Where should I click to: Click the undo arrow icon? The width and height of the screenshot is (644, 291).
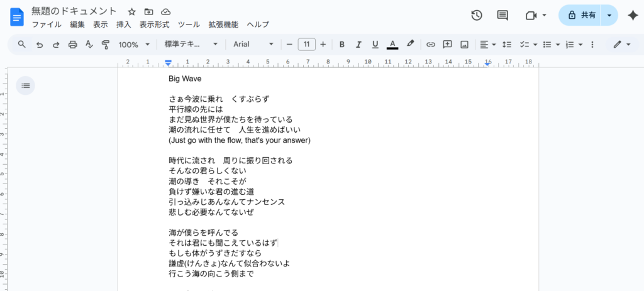coord(39,45)
